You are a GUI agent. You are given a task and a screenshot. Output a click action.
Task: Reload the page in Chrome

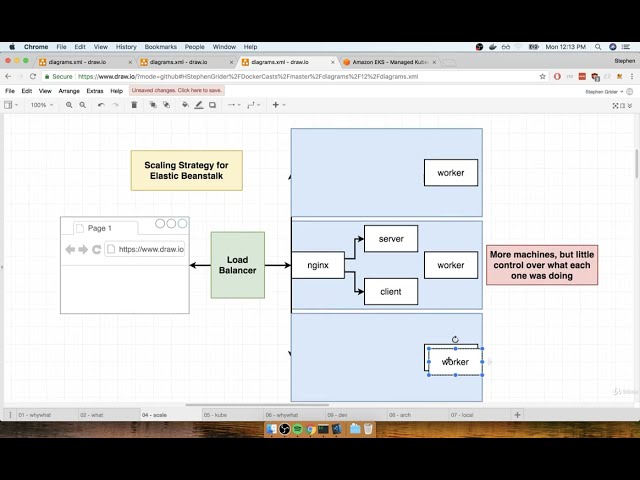pyautogui.click(x=33, y=76)
